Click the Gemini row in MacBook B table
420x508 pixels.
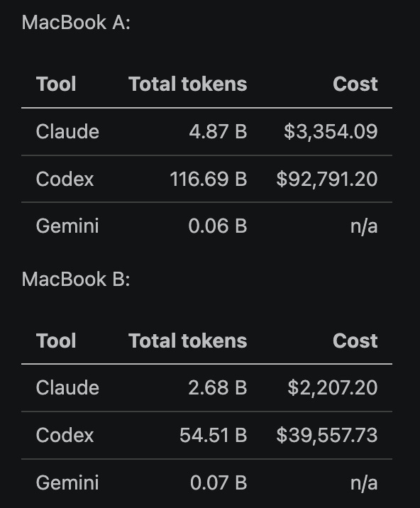tap(206, 482)
